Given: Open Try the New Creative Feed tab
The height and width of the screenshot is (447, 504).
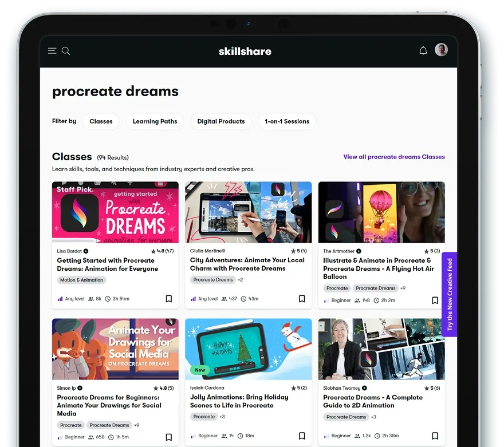Looking at the screenshot, I should pyautogui.click(x=450, y=294).
